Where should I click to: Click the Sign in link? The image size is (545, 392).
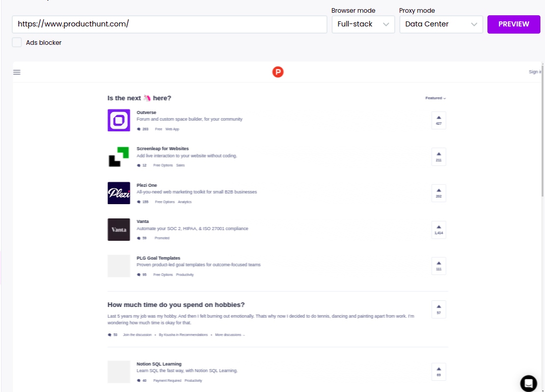pos(535,72)
